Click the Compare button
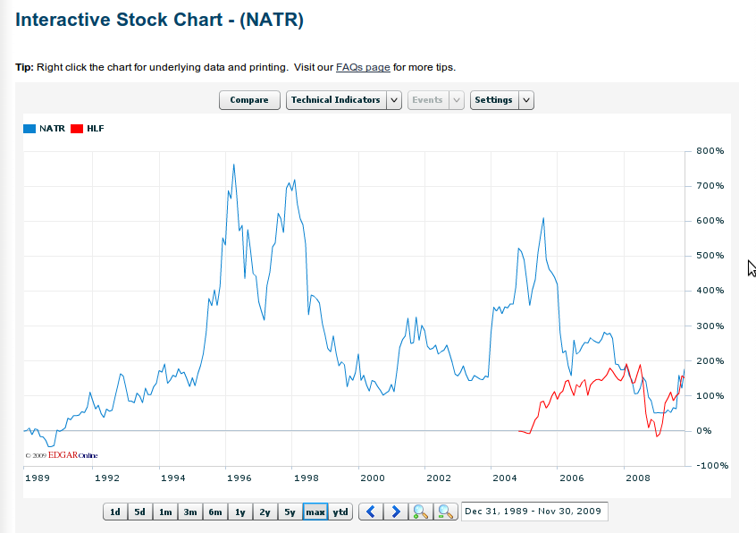756x533 pixels. (249, 100)
